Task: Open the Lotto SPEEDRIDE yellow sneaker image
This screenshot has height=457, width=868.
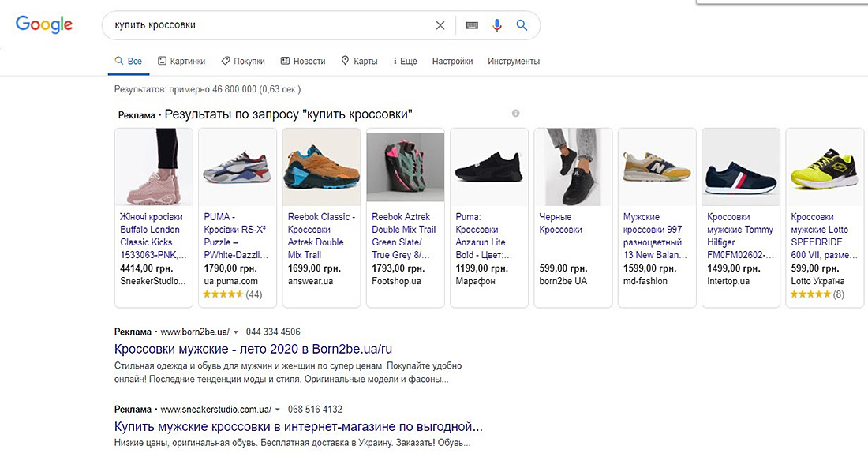Action: click(x=825, y=167)
